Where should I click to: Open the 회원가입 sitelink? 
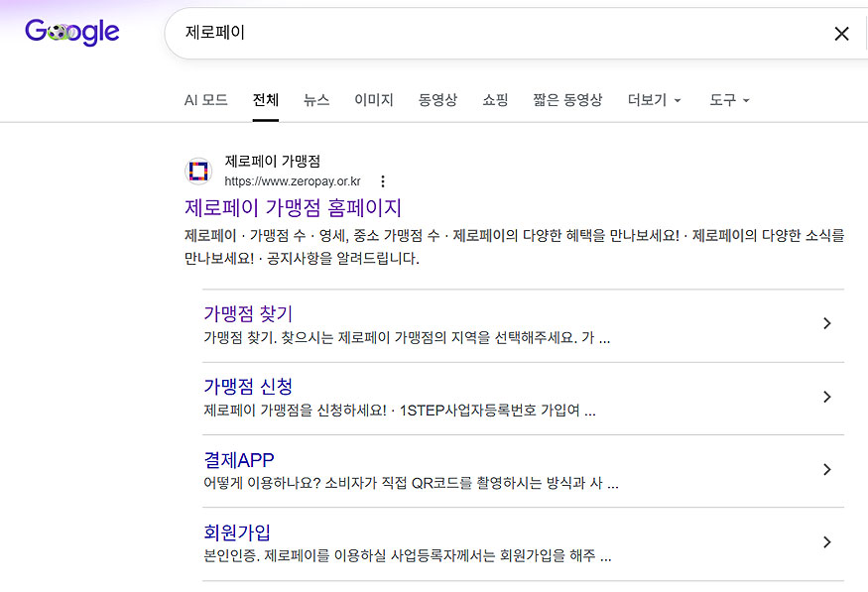click(237, 533)
